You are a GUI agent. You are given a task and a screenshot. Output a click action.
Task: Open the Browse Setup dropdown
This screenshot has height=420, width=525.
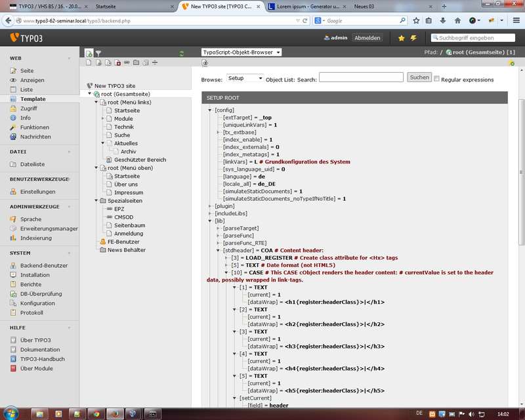click(245, 78)
